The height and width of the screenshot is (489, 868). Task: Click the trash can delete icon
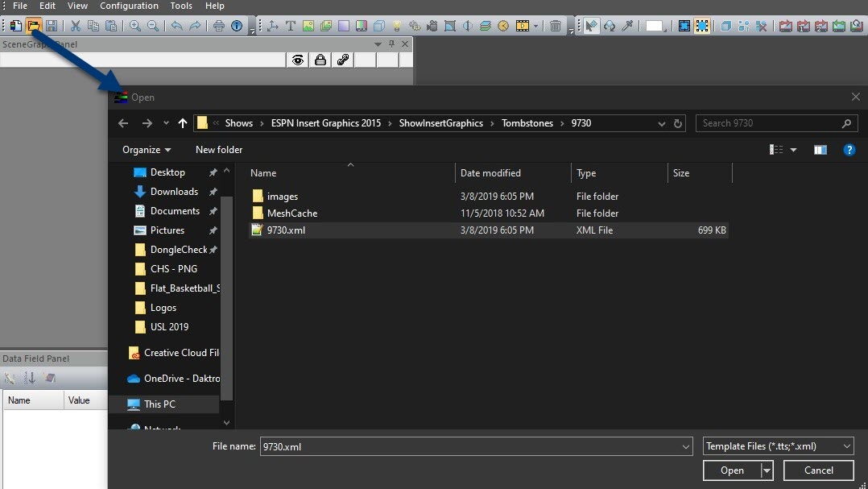pyautogui.click(x=556, y=26)
